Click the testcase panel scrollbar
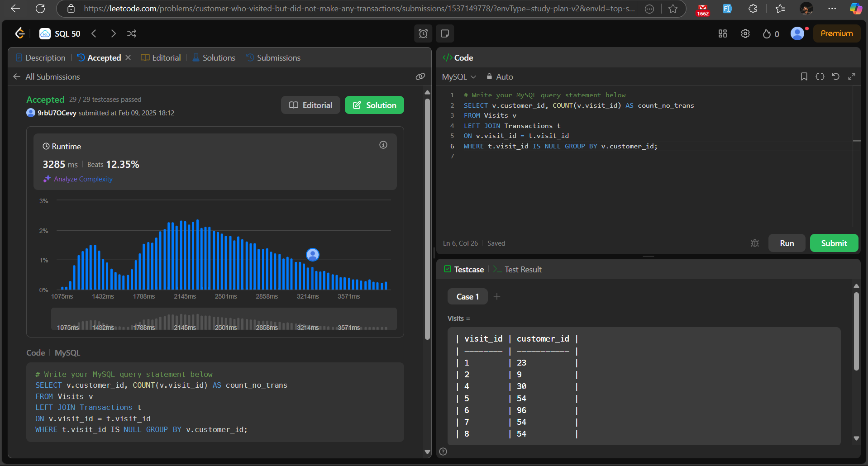 pos(856,331)
